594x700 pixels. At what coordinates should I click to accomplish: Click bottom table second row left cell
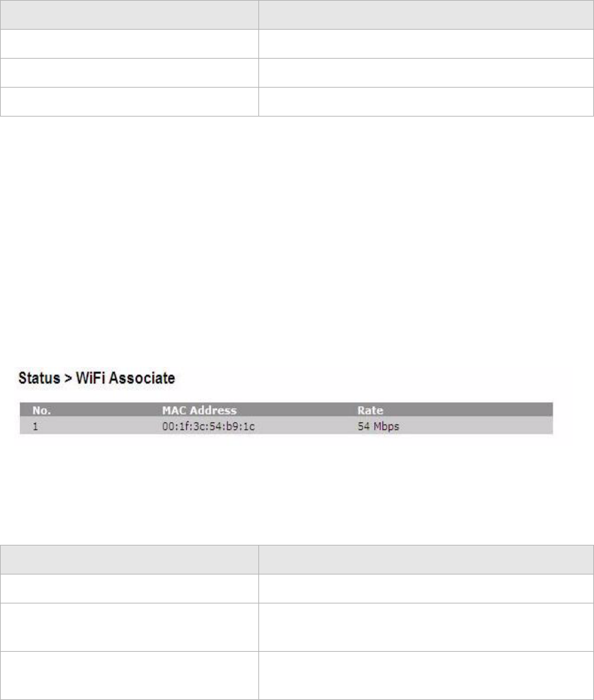[130, 588]
